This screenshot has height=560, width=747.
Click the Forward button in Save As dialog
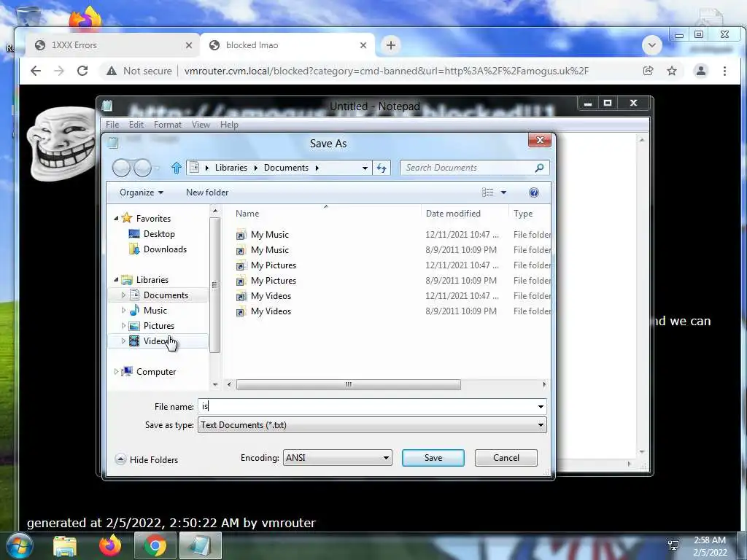[x=142, y=168]
